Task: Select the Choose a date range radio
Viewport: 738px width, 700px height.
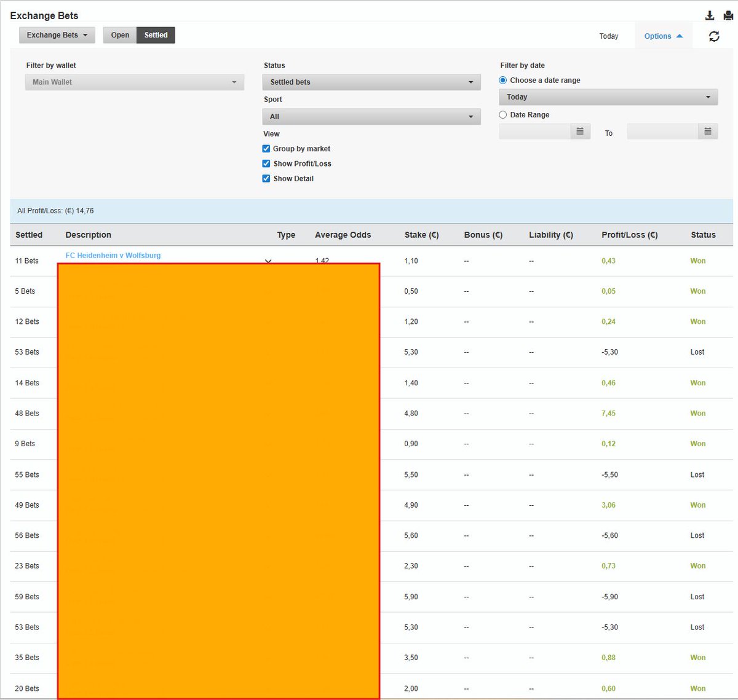Action: 503,81
